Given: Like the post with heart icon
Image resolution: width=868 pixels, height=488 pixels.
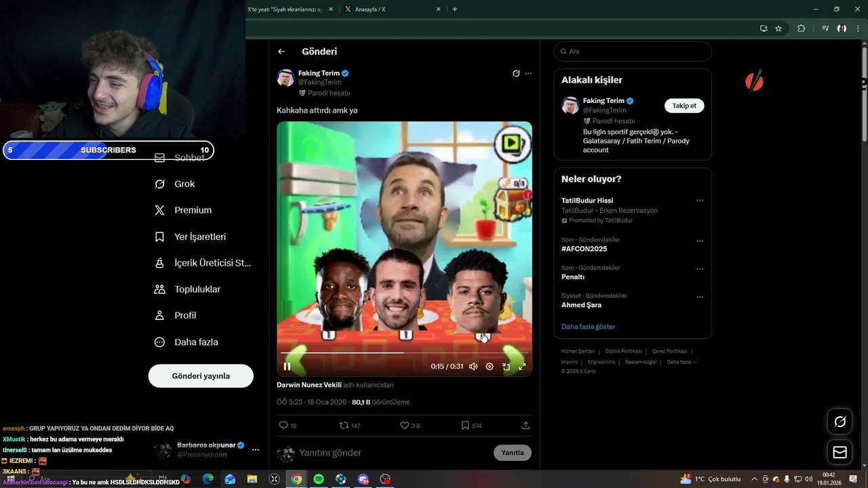Looking at the screenshot, I should [404, 426].
